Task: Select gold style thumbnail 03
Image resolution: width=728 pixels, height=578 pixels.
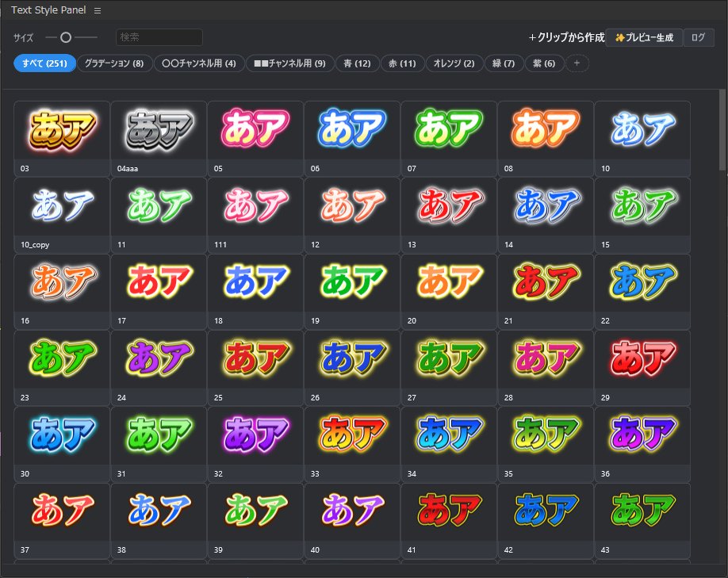Action: [62, 138]
